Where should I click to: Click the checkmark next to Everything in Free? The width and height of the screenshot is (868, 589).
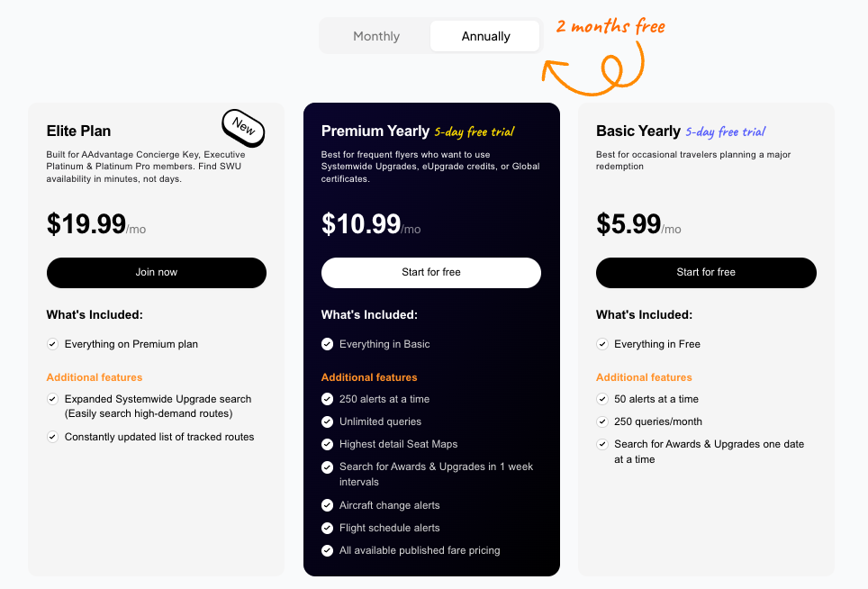[x=601, y=343]
